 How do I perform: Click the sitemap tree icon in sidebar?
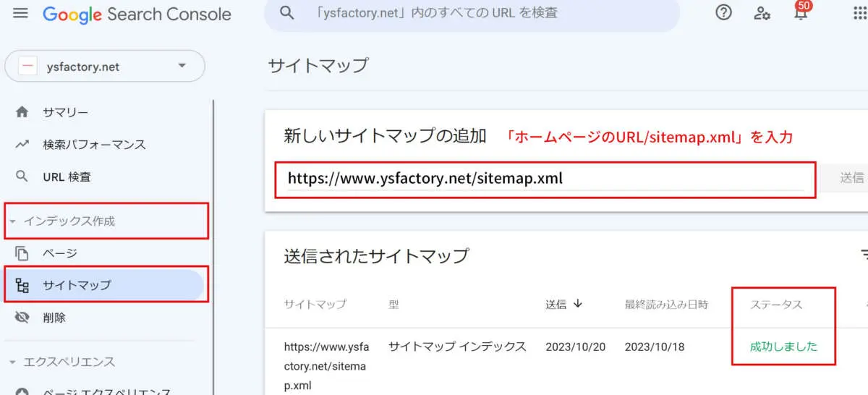pyautogui.click(x=22, y=285)
